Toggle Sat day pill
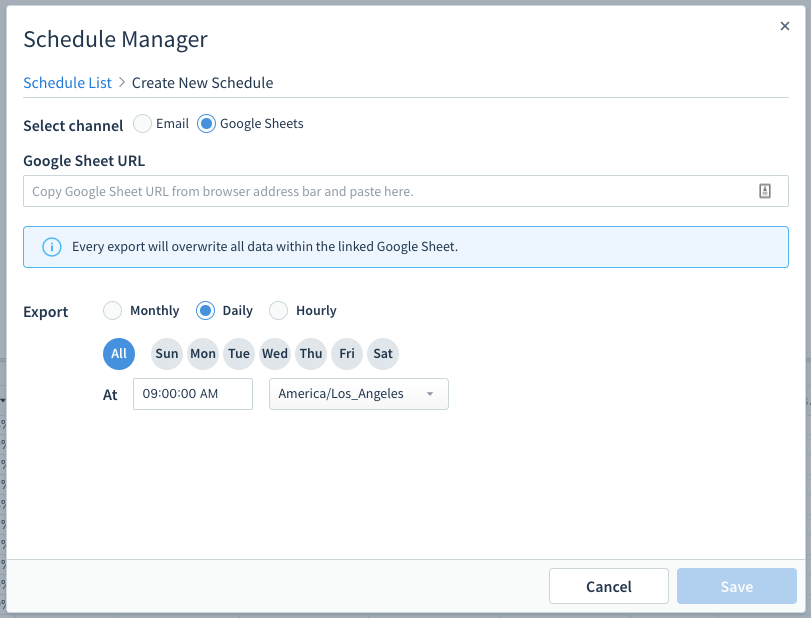The width and height of the screenshot is (811, 618). (x=383, y=354)
